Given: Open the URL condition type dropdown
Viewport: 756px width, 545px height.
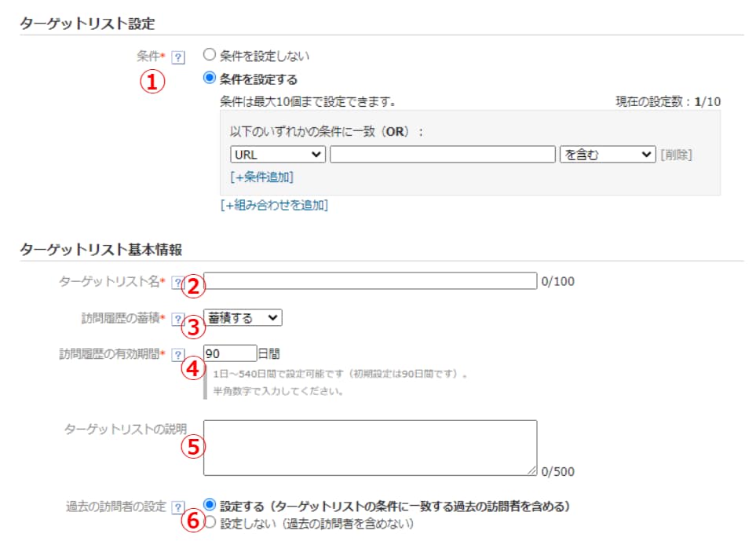Looking at the screenshot, I should [278, 155].
